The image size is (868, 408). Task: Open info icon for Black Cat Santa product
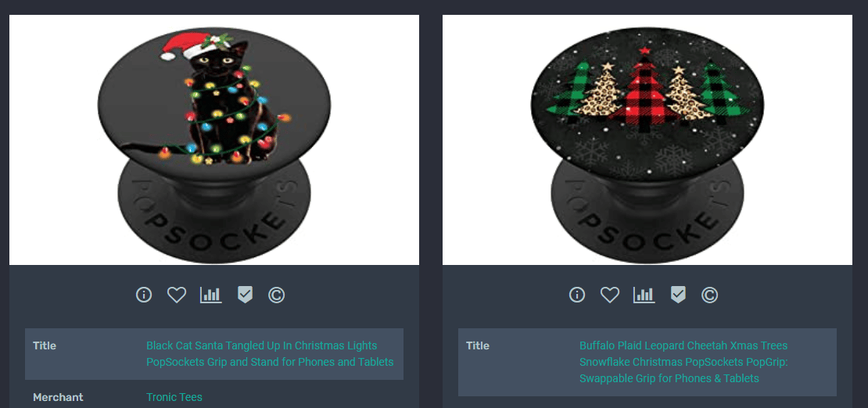coord(144,295)
